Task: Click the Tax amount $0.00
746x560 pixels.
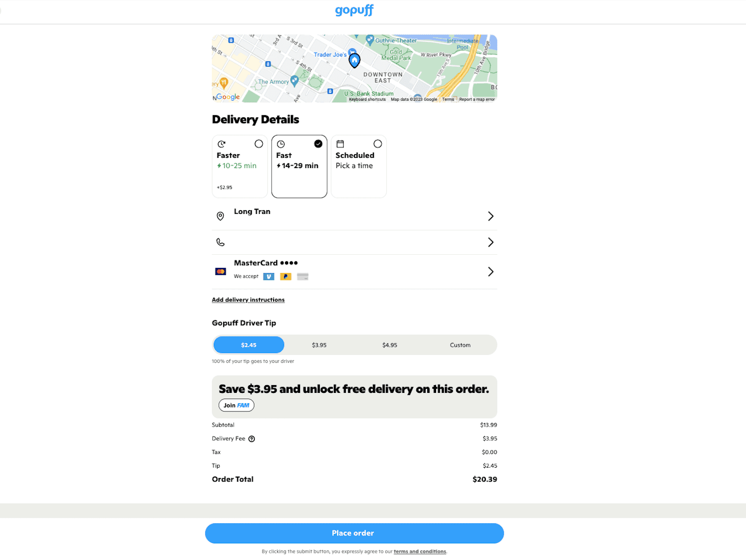Action: [x=489, y=452]
